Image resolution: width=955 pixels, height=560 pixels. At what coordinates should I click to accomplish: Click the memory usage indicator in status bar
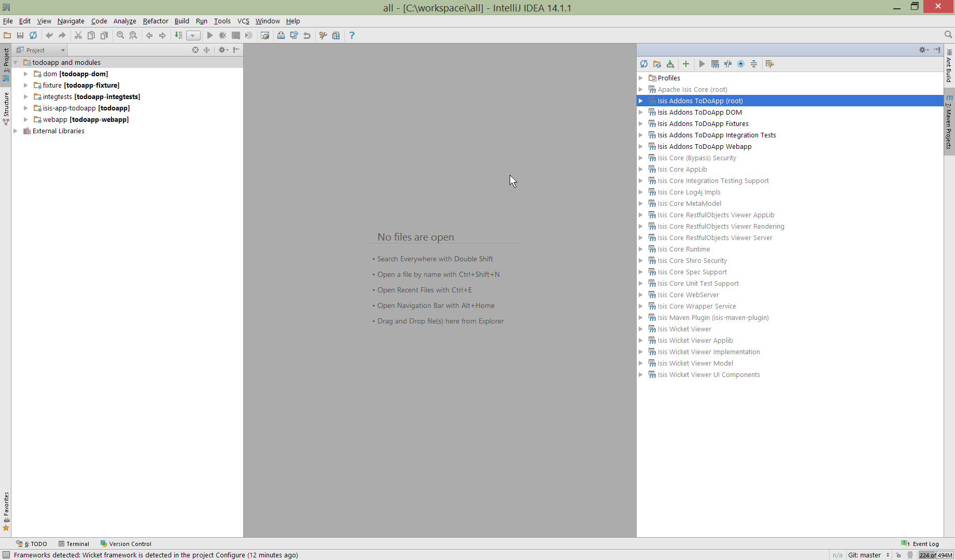coord(935,555)
